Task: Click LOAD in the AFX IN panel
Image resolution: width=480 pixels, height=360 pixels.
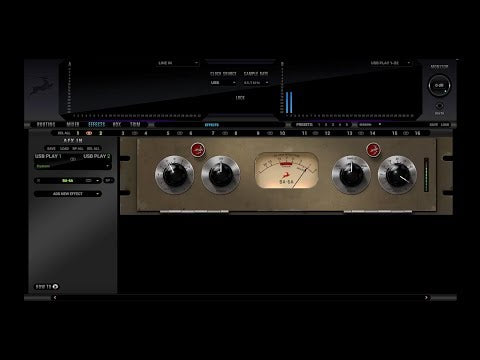Action: [64, 149]
